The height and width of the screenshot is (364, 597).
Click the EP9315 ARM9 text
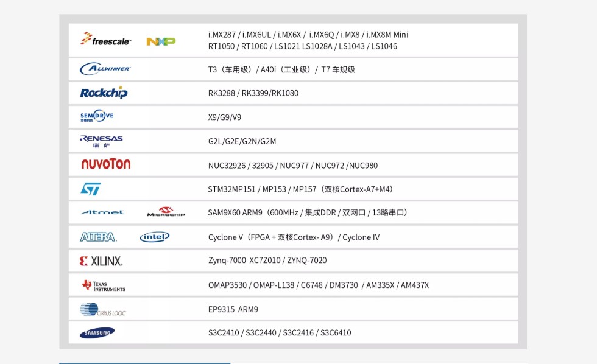(233, 309)
